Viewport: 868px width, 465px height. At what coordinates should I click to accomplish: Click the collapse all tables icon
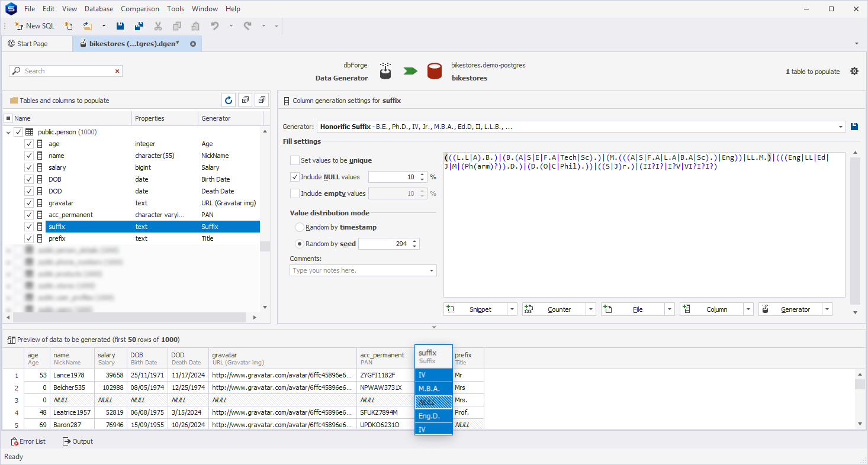pyautogui.click(x=263, y=101)
